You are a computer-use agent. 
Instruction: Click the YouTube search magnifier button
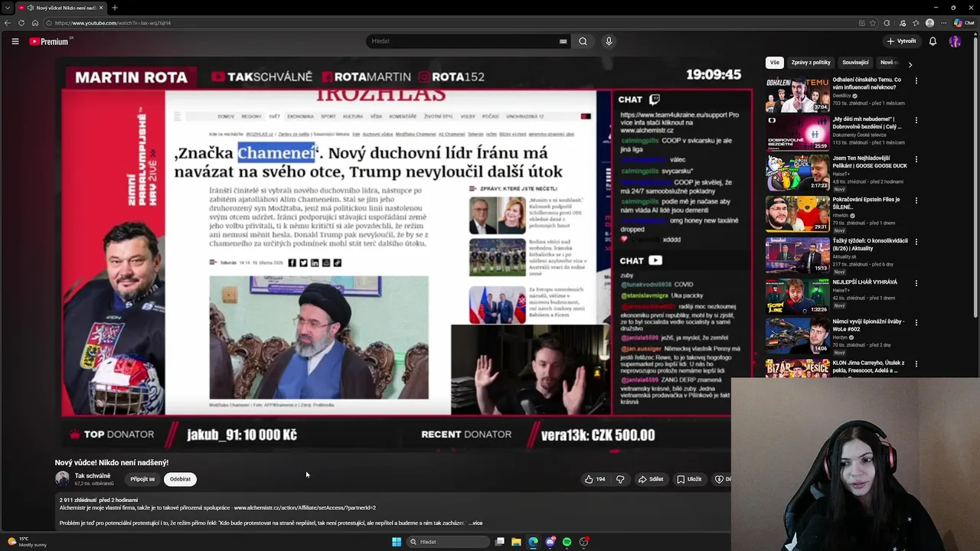click(583, 41)
